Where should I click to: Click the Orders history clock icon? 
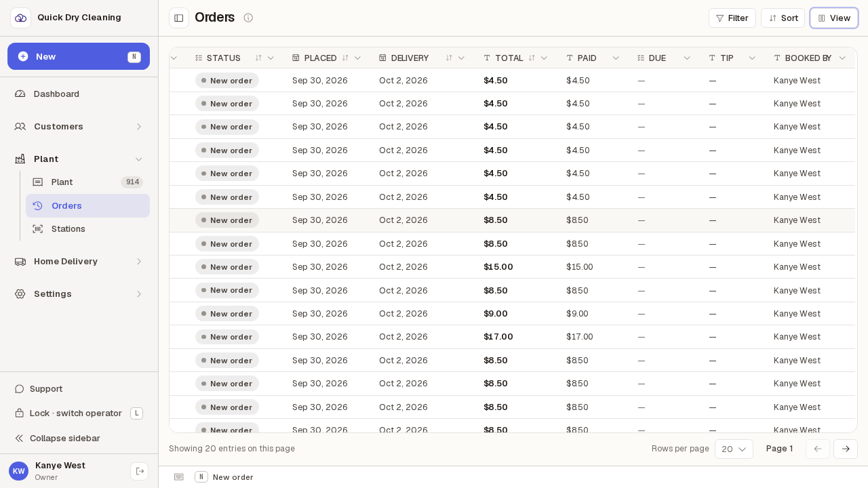(x=38, y=205)
